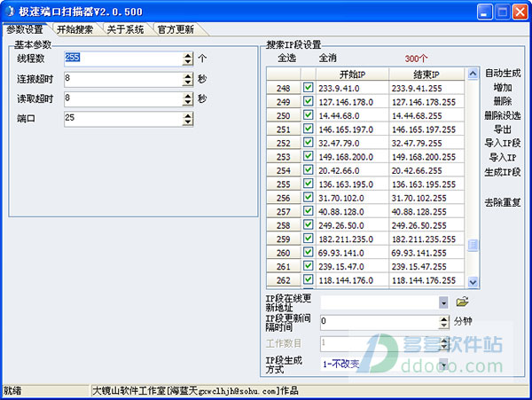Expand the IP段在线更新地址 dropdown

[x=443, y=302]
